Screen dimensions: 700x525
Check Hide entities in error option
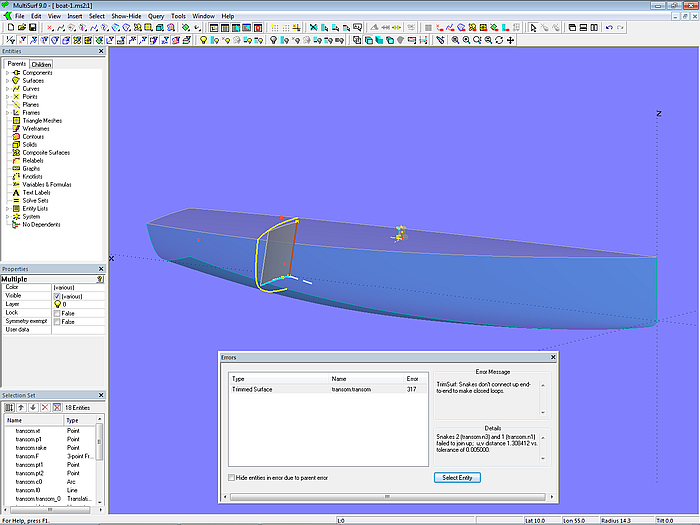[232, 477]
